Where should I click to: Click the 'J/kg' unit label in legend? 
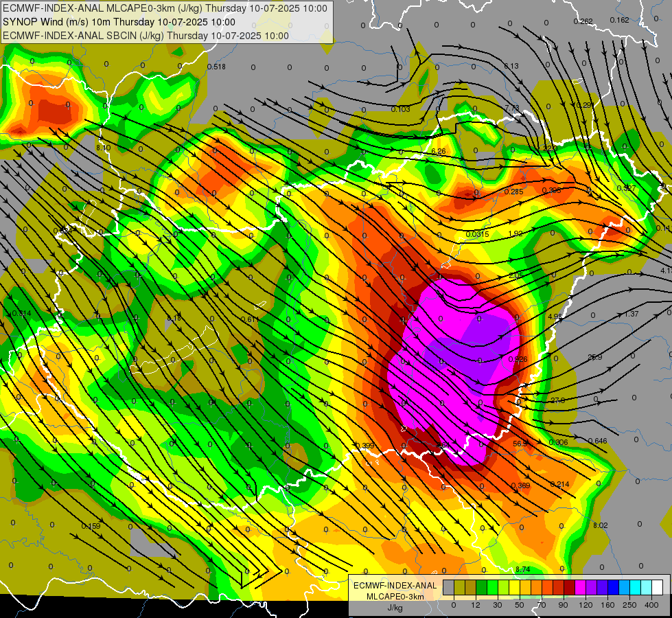395,608
